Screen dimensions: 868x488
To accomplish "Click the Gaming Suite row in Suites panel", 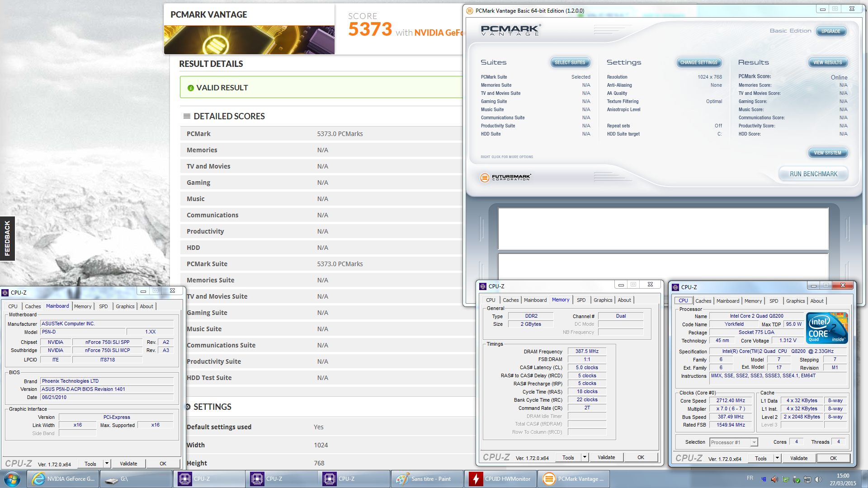I will (535, 101).
